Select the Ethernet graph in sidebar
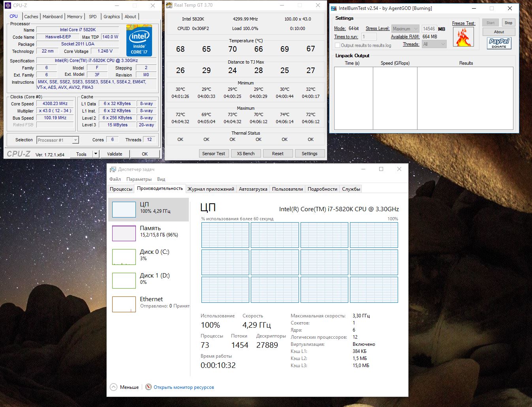The width and height of the screenshot is (532, 407). pyautogui.click(x=124, y=304)
